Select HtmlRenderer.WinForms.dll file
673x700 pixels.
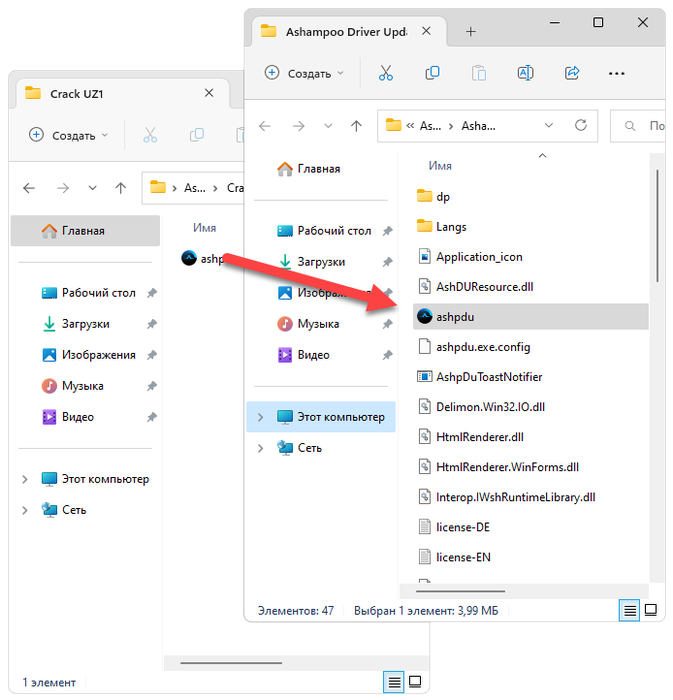531,467
